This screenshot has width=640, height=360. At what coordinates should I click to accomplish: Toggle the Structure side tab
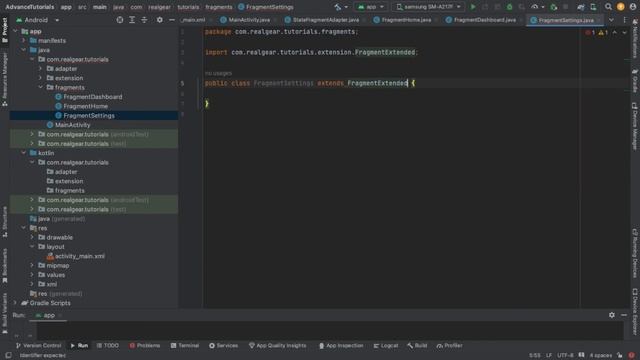pos(4,222)
